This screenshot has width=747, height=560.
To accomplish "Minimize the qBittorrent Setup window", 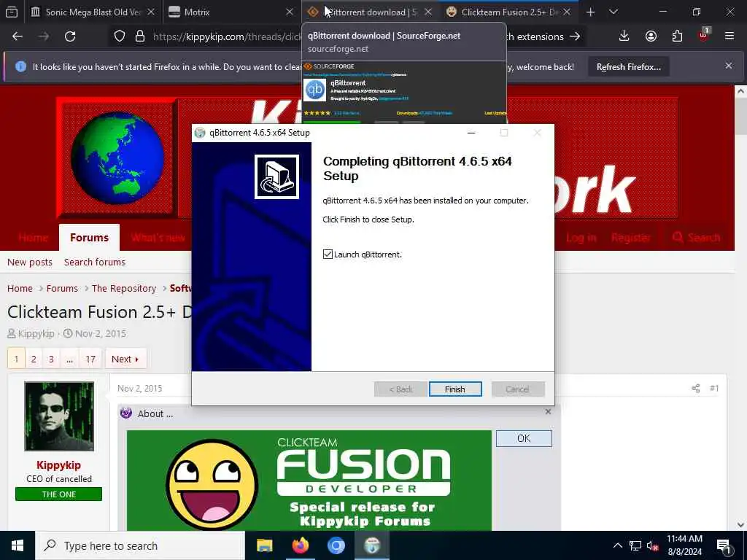I will coord(471,133).
